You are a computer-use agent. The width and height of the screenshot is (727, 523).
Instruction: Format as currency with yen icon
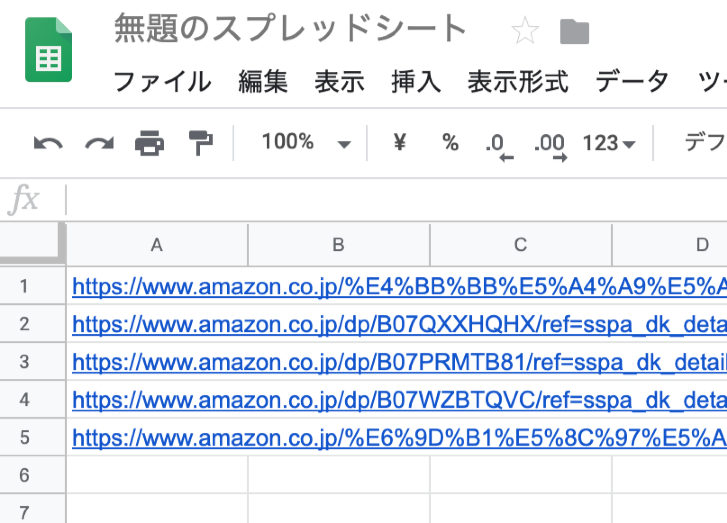400,142
